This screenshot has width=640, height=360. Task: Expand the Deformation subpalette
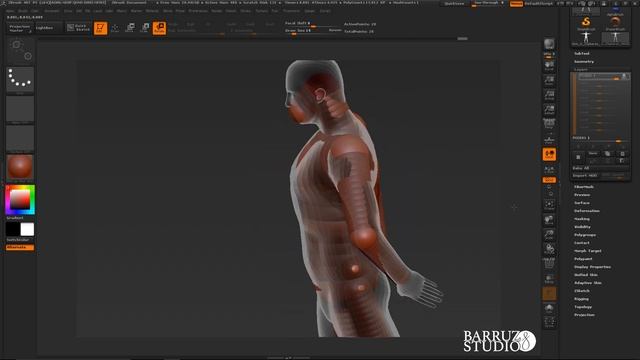click(x=587, y=211)
